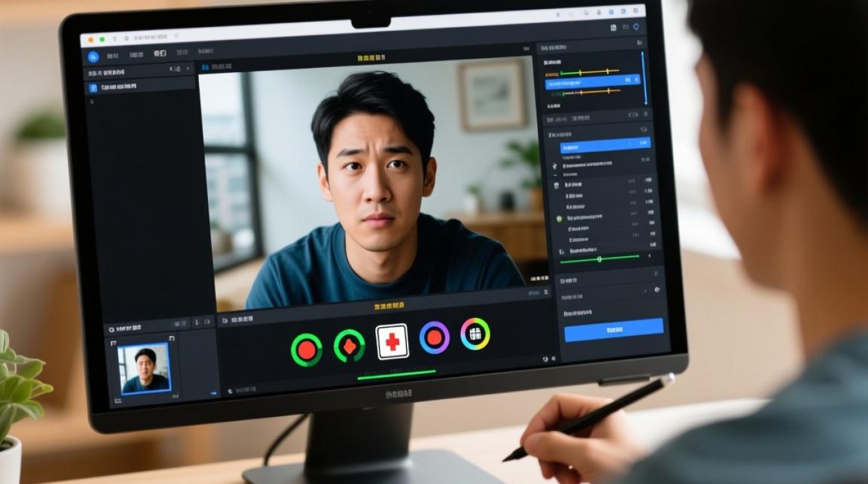Open the rainbow-ringed grid icon
868x484 pixels.
(475, 334)
